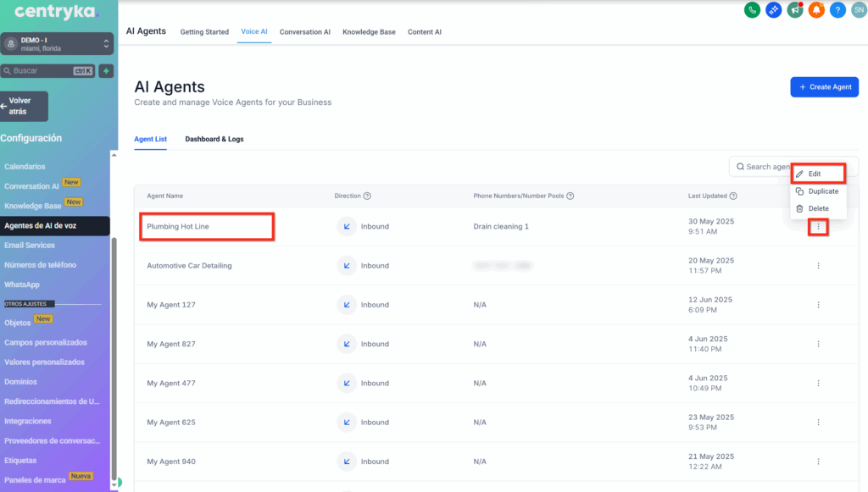Open three-dot menu for Automotive Car Detailing
The image size is (868, 492).
(818, 266)
